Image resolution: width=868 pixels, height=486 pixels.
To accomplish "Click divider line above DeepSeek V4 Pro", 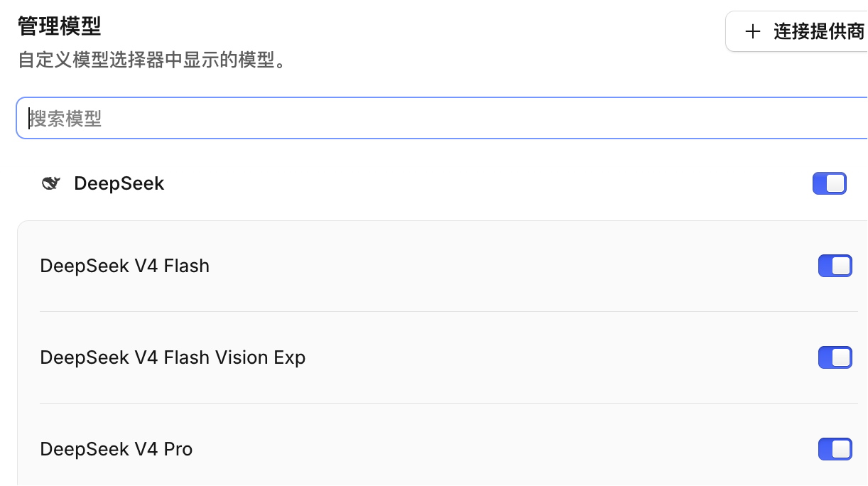I will pyautogui.click(x=449, y=403).
